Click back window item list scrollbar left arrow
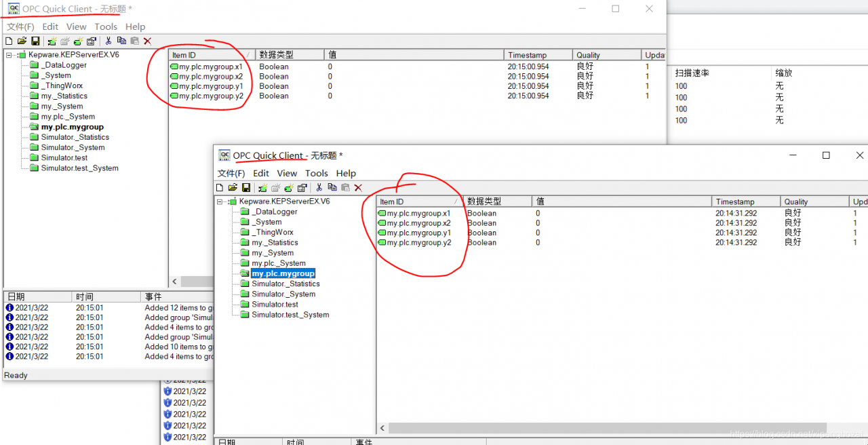868x445 pixels. coord(174,282)
